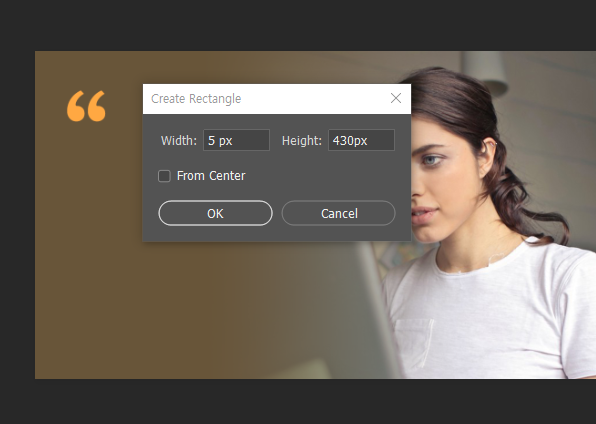Click the From Center label text
The image size is (596, 424).
click(x=211, y=176)
